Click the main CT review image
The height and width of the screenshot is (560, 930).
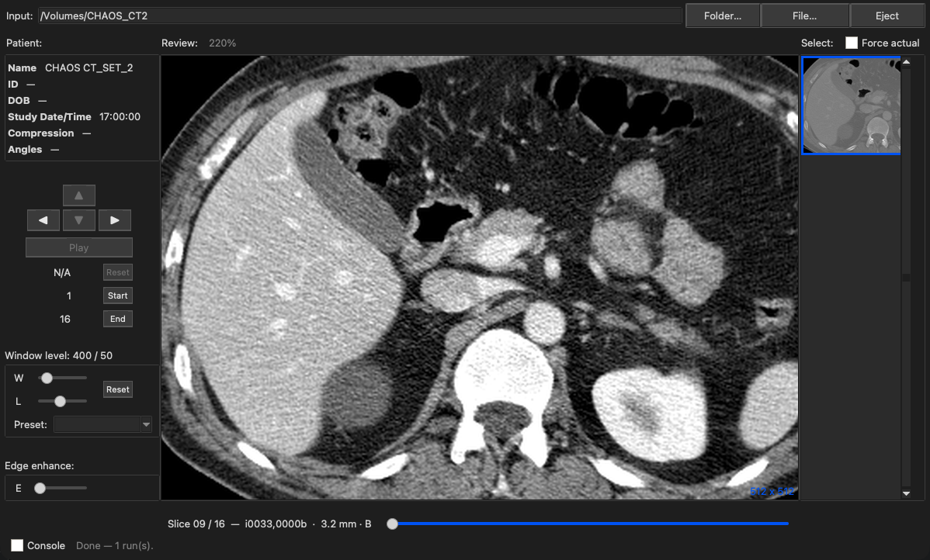tap(479, 278)
